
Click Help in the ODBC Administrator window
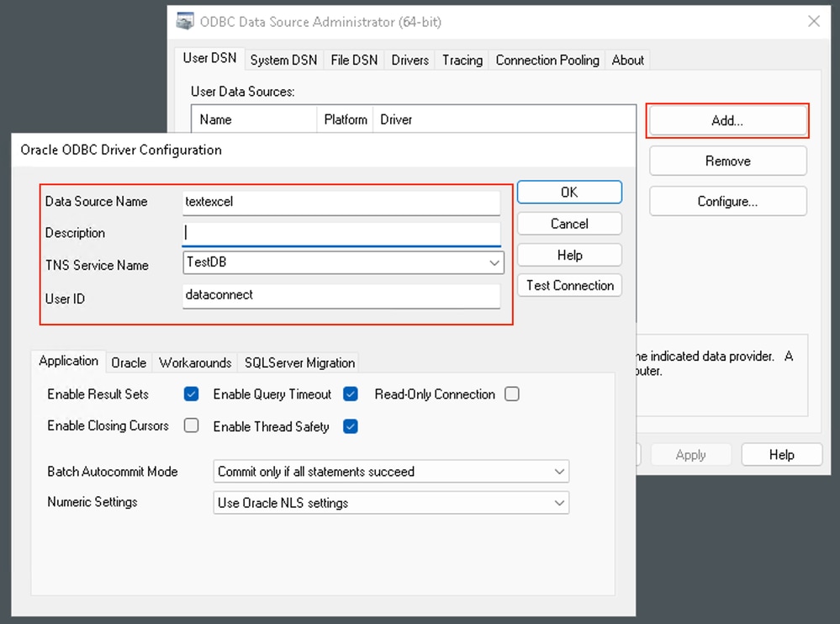782,455
